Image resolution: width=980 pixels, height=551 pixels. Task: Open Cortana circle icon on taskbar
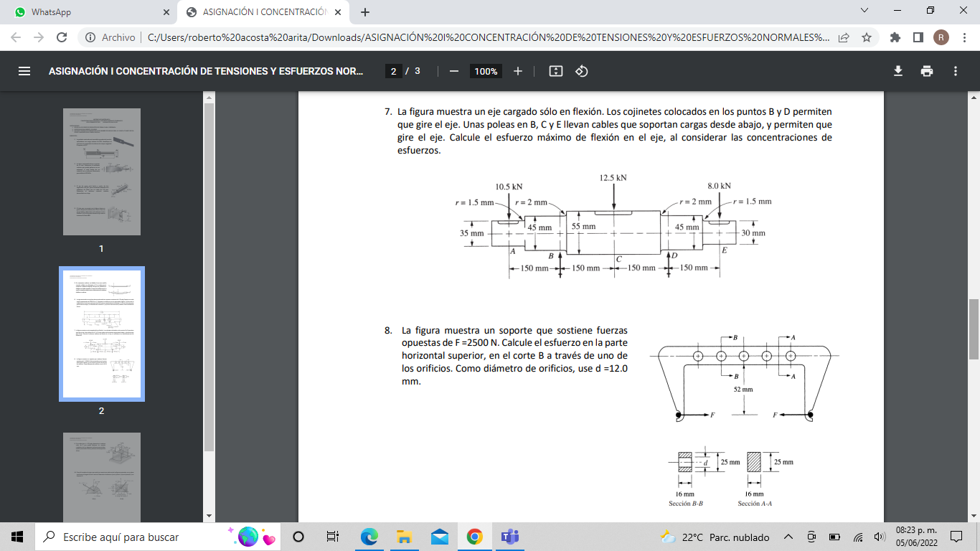298,537
